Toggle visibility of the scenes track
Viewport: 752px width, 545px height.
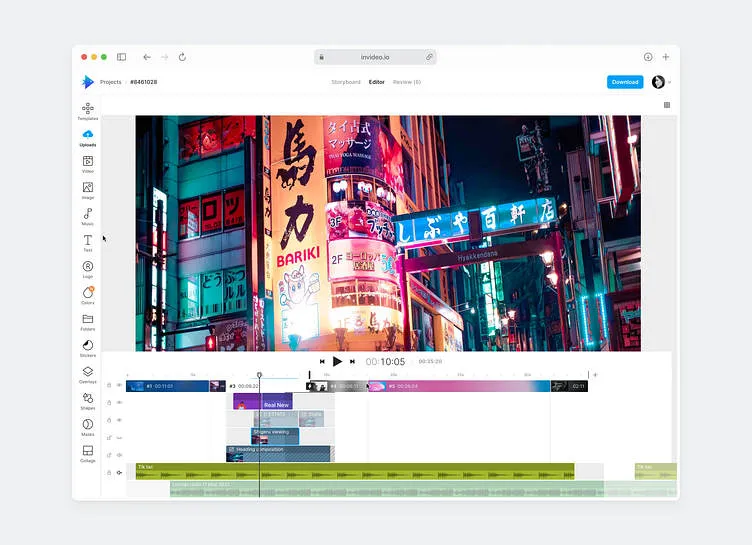[119, 385]
